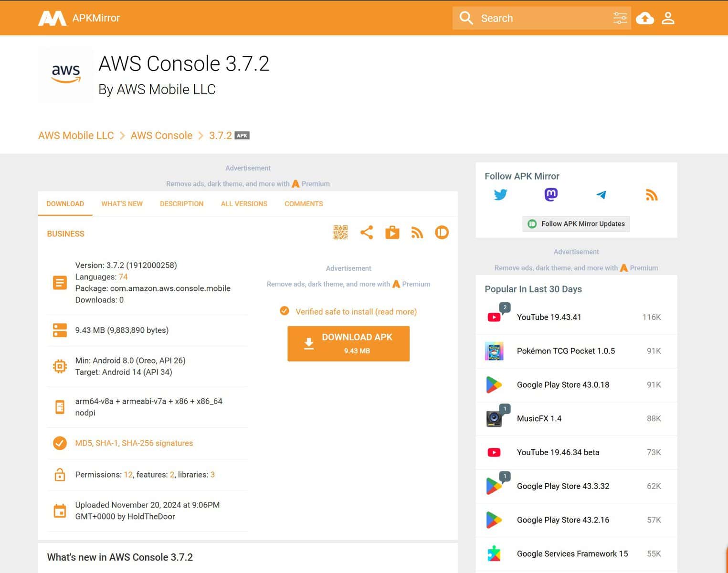This screenshot has height=573, width=728.
Task: Share the AWS Console APK page
Action: pyautogui.click(x=367, y=233)
